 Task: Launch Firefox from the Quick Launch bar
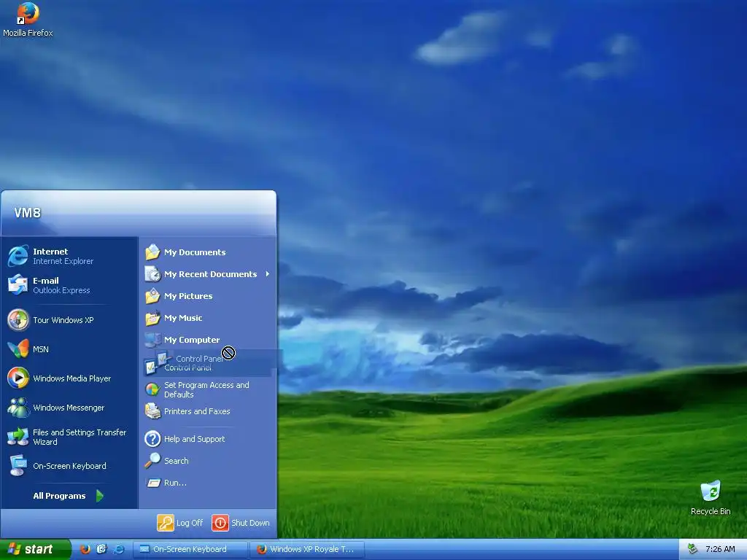click(85, 549)
